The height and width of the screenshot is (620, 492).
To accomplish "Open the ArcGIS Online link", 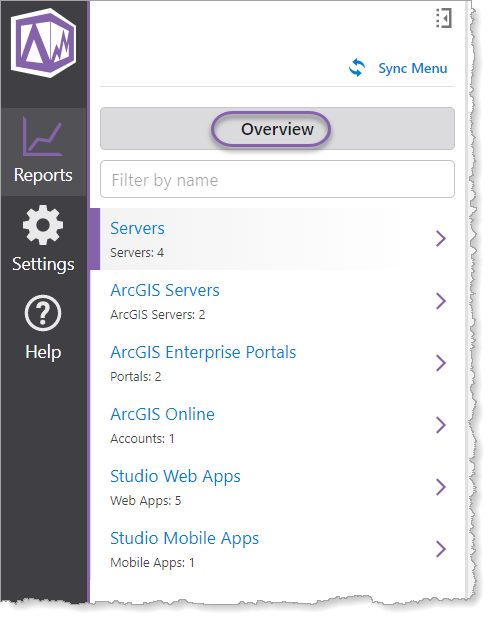I will 162,414.
